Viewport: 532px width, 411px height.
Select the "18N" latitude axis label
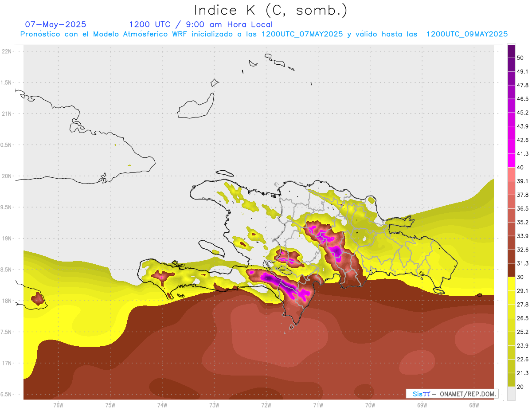(7, 301)
